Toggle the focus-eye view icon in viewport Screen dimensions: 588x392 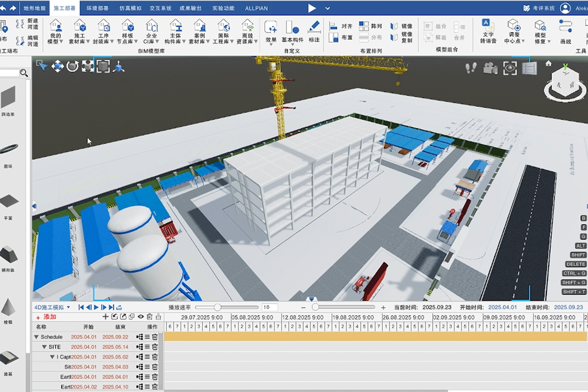pyautogui.click(x=510, y=68)
